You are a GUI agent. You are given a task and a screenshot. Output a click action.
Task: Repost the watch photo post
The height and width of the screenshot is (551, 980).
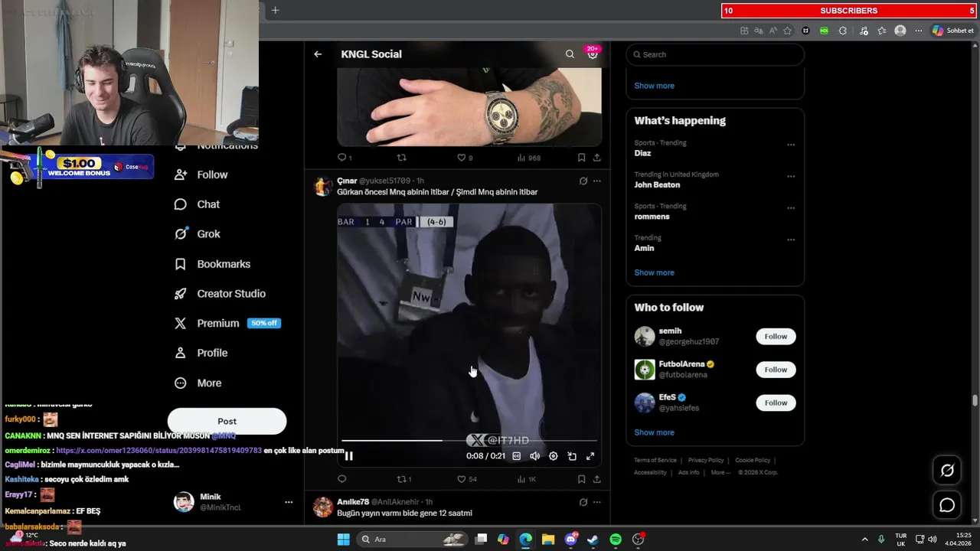[x=401, y=158]
